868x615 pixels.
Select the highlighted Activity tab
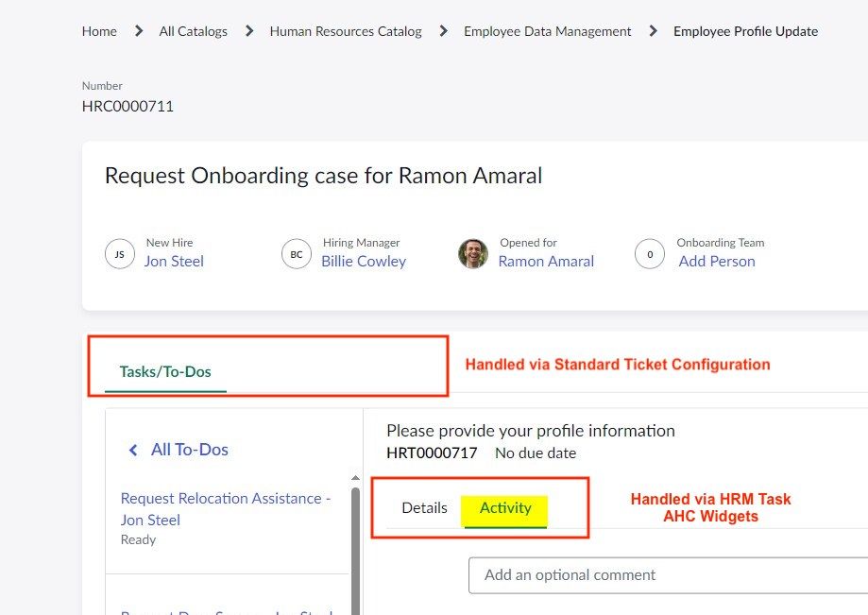point(505,507)
